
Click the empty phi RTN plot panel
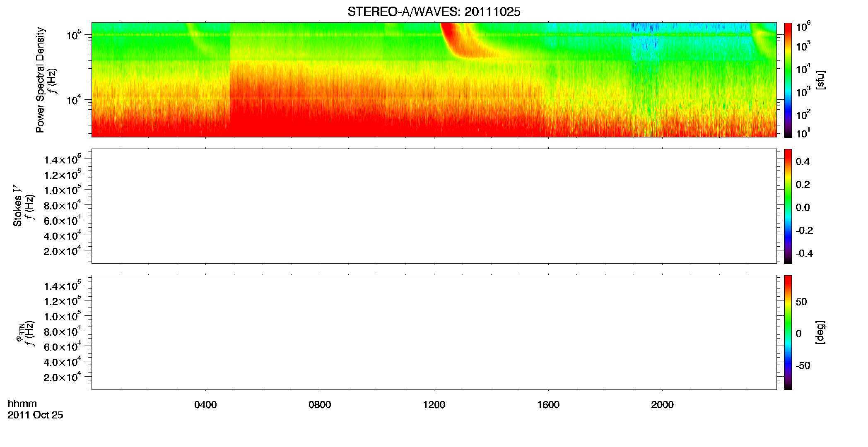(x=434, y=332)
